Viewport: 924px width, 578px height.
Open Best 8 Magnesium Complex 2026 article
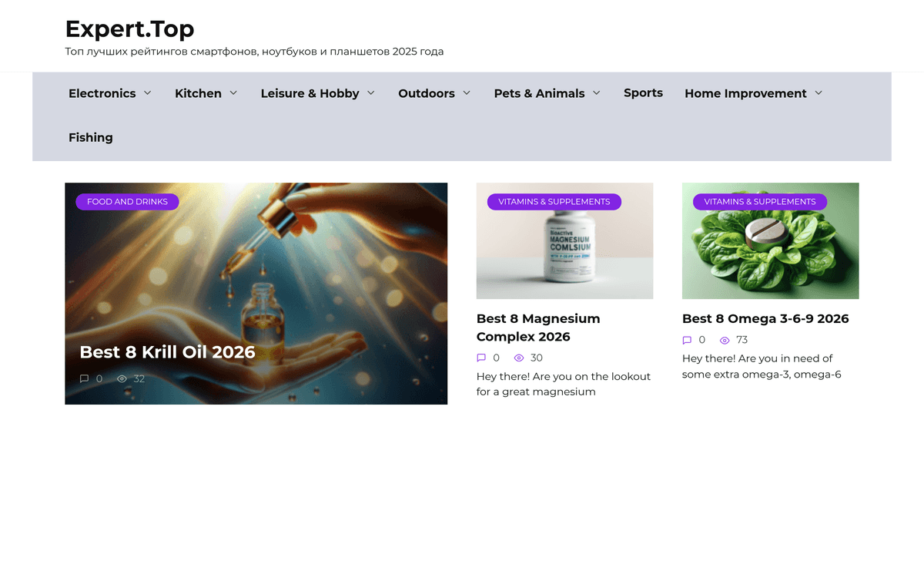click(x=537, y=328)
